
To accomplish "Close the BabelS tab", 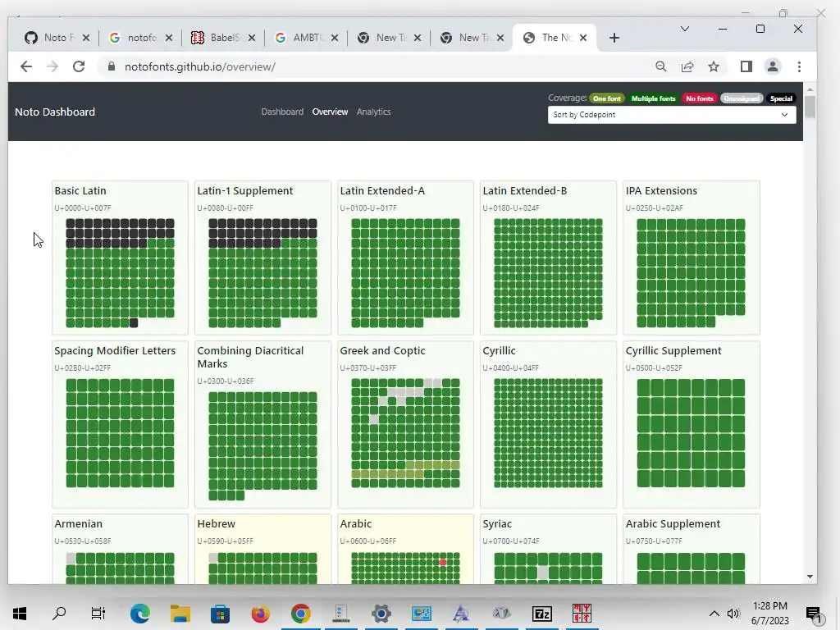I will click(252, 38).
